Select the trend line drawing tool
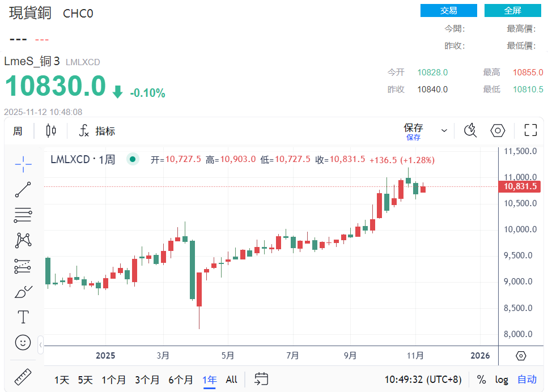Image resolution: width=548 pixels, height=392 pixels. [x=23, y=190]
